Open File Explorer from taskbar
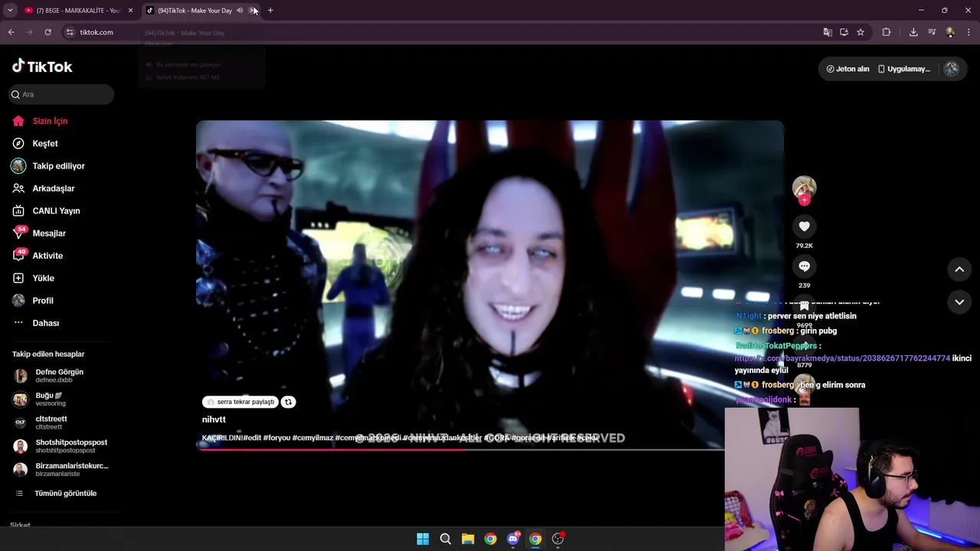The image size is (980, 551). coord(468,539)
